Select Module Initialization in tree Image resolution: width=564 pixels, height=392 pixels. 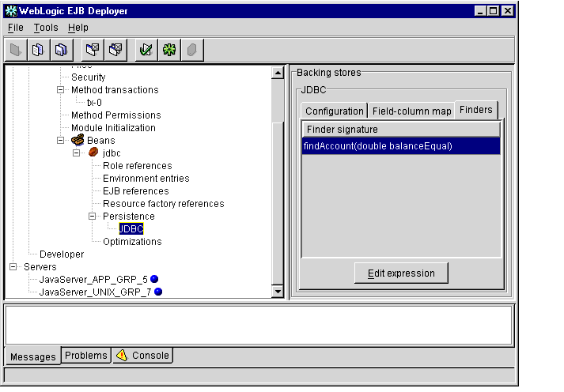click(113, 127)
